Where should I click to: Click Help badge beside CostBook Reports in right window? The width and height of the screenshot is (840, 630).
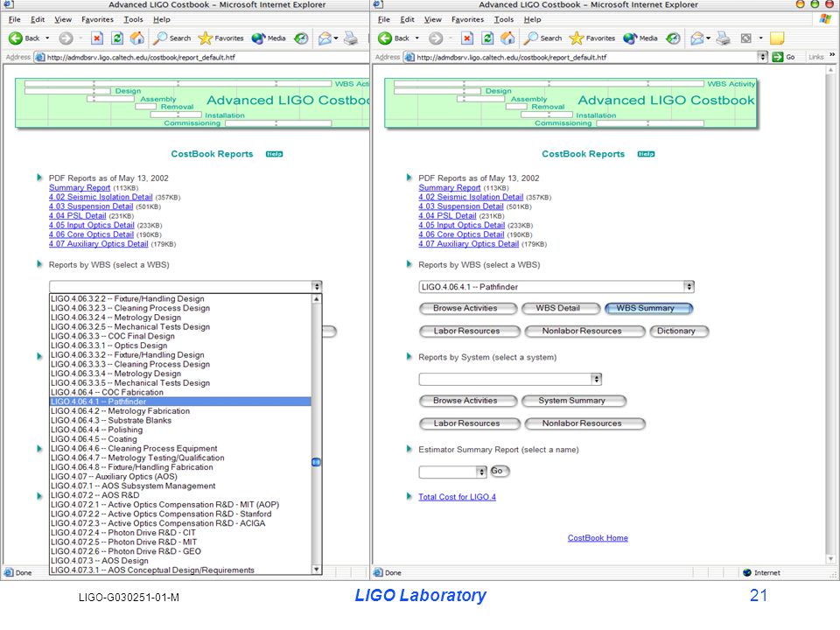click(x=646, y=154)
